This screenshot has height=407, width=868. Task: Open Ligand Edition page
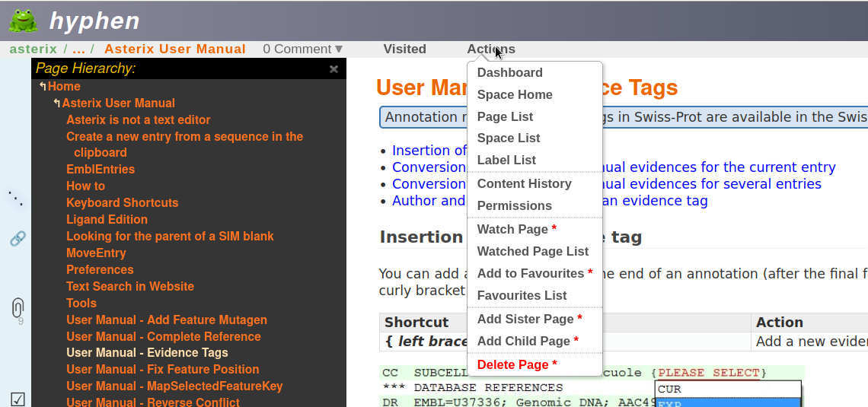tap(107, 220)
